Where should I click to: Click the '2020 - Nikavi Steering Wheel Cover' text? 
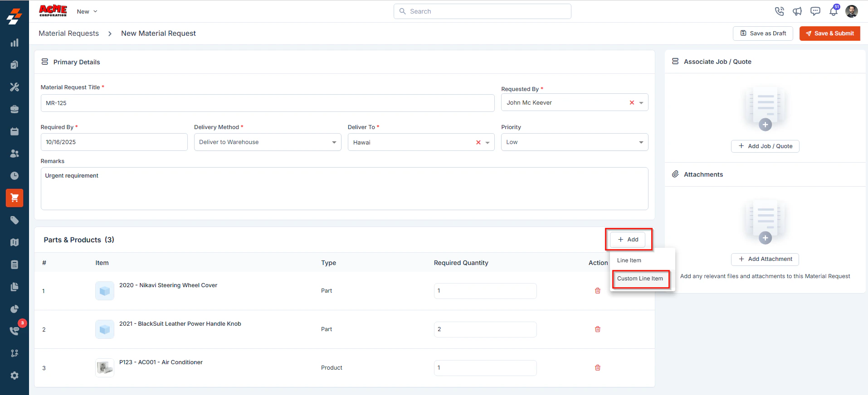[168, 285]
